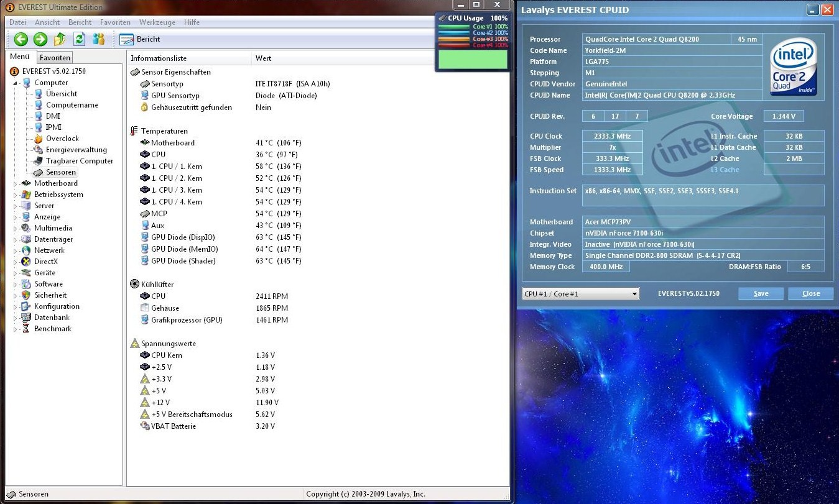Image resolution: width=839 pixels, height=504 pixels.
Task: Select the 1. CPU / 1. Kern row
Action: (x=221, y=167)
